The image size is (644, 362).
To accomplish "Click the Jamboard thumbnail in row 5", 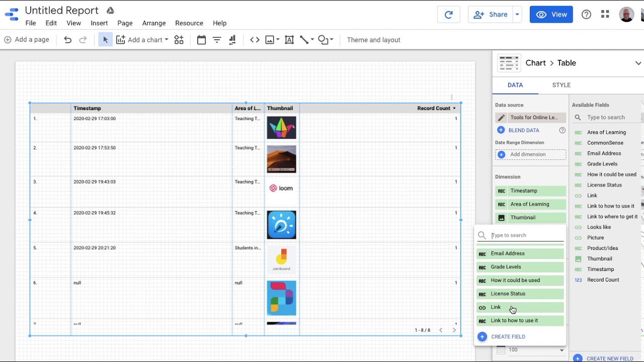I will (x=281, y=260).
